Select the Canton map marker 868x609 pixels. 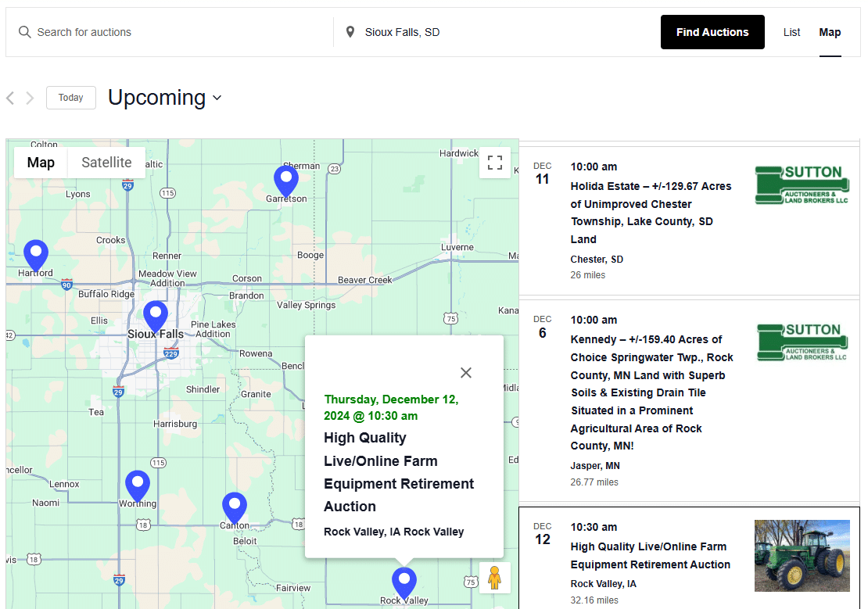[235, 507]
